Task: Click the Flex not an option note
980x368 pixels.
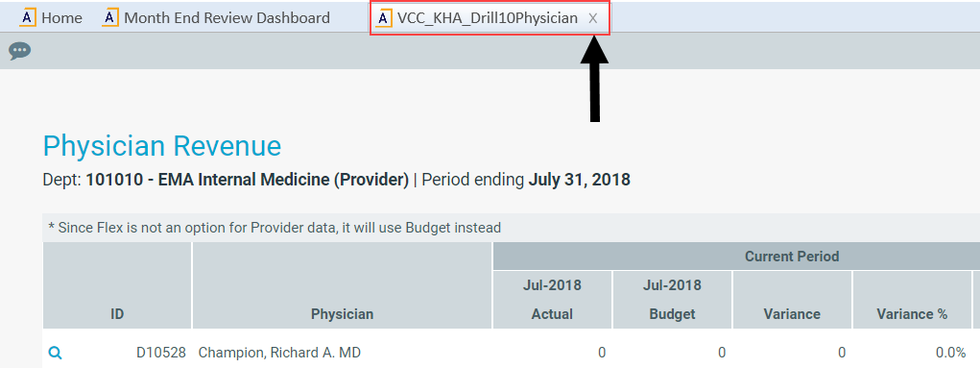Action: point(275,228)
